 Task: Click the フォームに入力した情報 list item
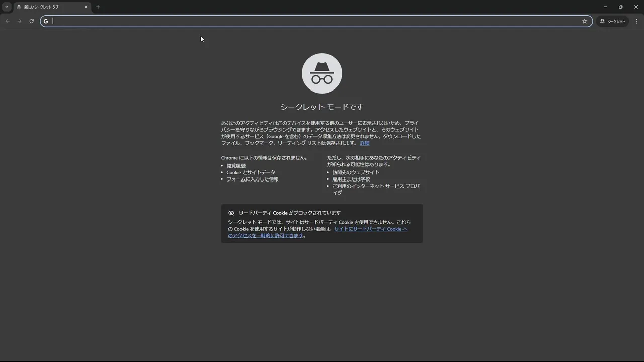pyautogui.click(x=253, y=179)
